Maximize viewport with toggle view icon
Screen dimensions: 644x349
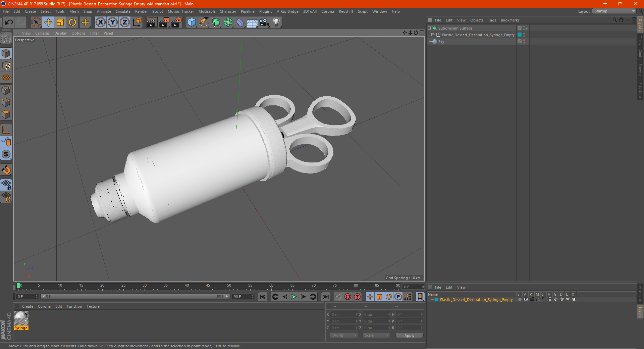422,33
